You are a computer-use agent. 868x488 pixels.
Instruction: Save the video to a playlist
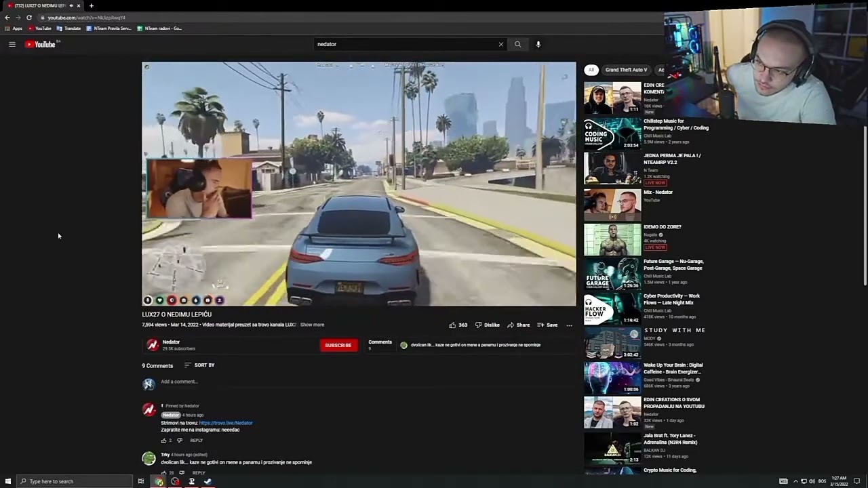click(547, 325)
